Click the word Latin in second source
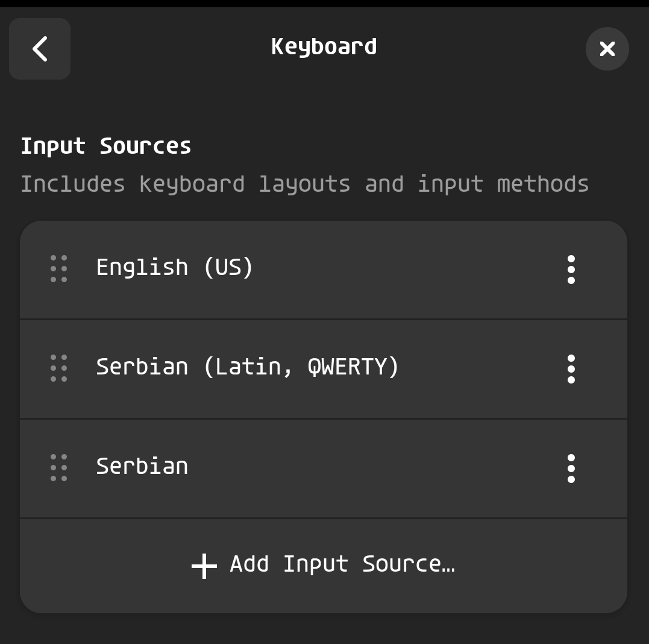 pyautogui.click(x=248, y=367)
